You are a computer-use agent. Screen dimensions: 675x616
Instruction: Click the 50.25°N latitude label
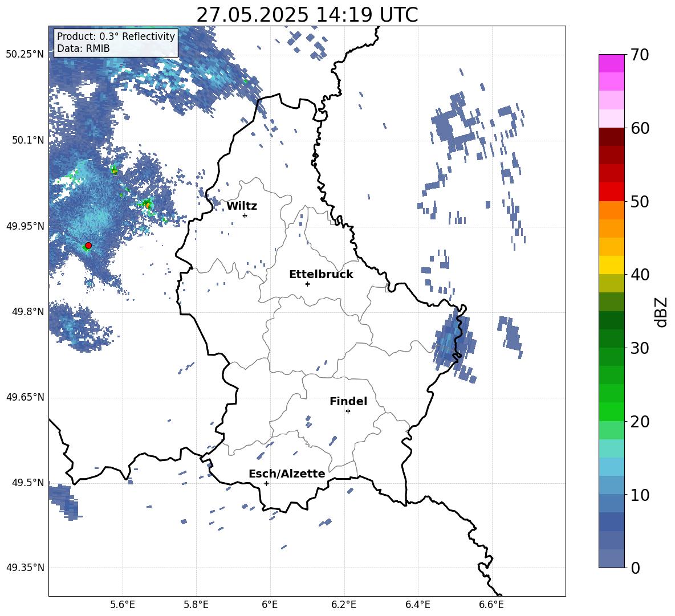(25, 55)
